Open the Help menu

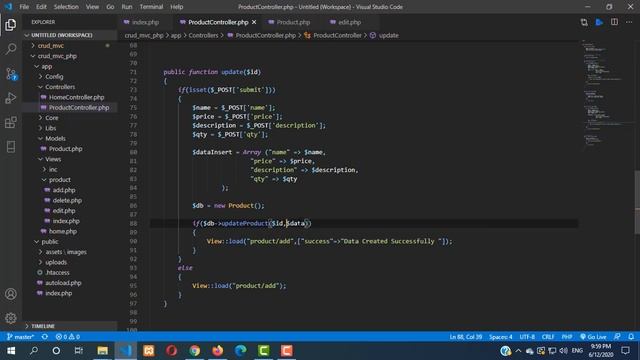tap(176, 7)
